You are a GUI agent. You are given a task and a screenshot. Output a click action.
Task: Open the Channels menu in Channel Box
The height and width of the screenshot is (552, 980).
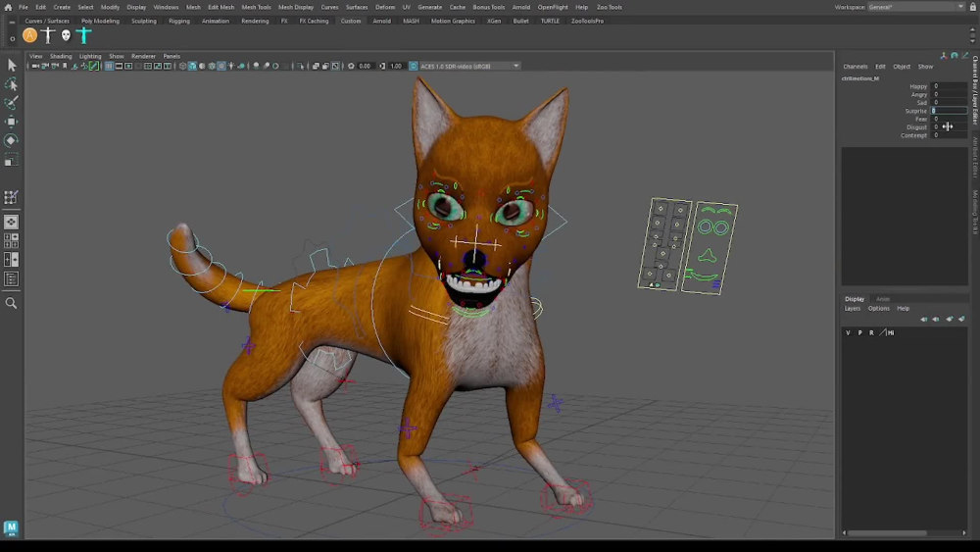click(x=855, y=67)
